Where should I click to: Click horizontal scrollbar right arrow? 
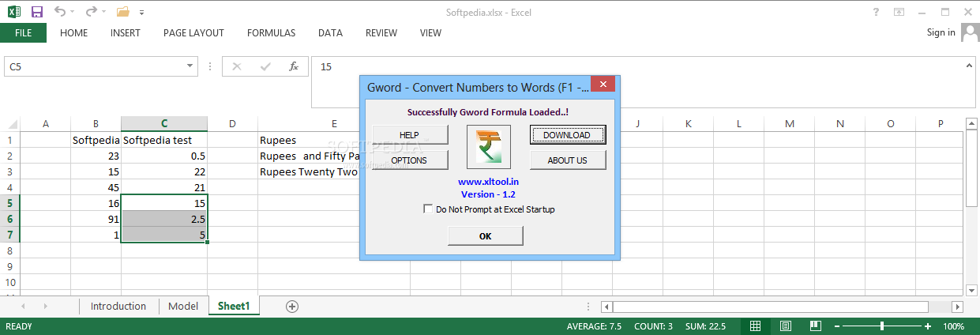[x=958, y=307]
